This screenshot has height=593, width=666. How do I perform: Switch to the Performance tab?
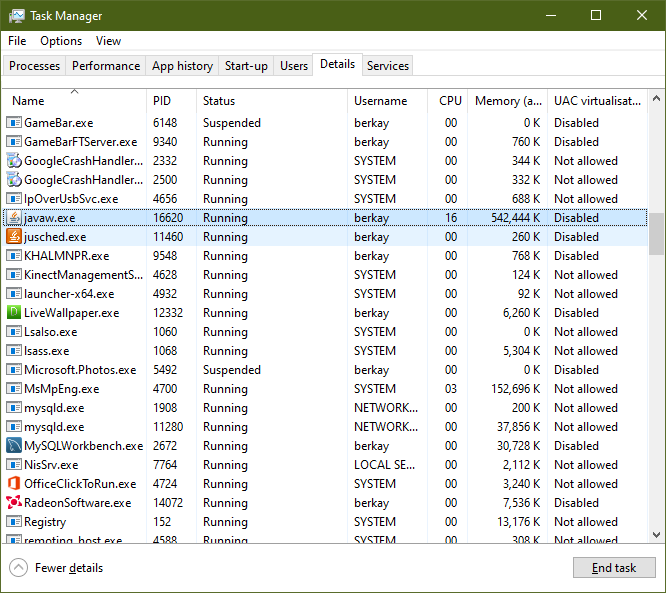106,66
